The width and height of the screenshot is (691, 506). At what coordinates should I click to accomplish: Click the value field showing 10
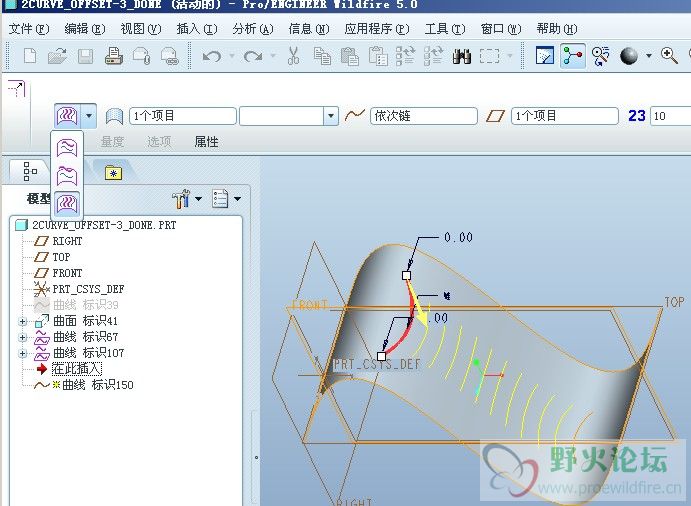click(x=670, y=116)
